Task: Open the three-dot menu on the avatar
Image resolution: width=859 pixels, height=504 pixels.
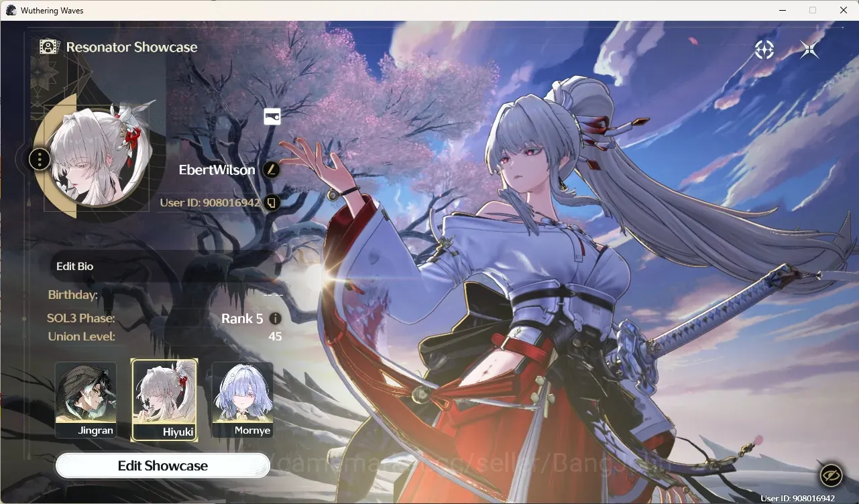Action: 40,160
